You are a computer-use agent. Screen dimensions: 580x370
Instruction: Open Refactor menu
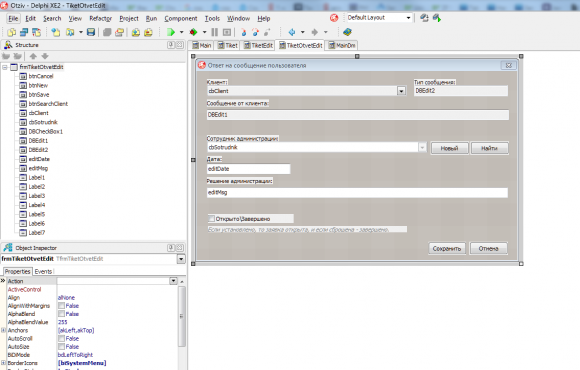click(100, 18)
